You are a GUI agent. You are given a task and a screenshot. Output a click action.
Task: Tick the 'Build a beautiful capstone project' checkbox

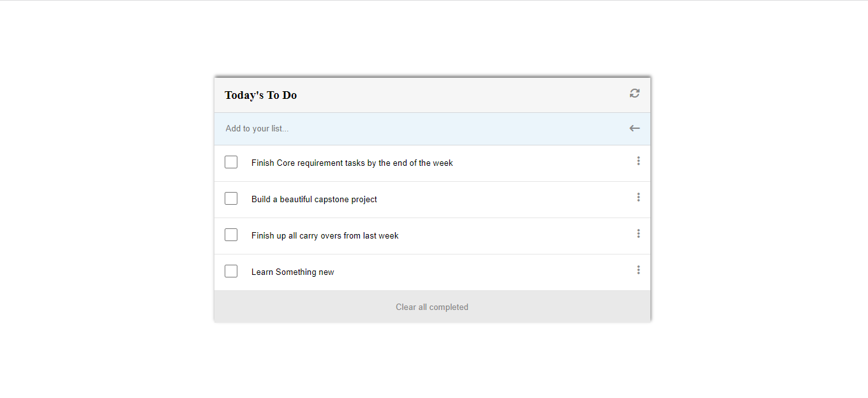point(231,198)
